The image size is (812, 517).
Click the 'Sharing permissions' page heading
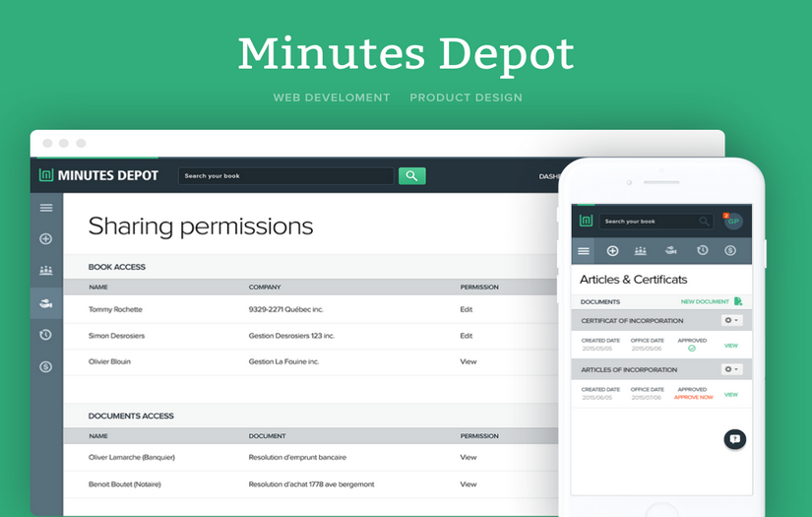201,226
